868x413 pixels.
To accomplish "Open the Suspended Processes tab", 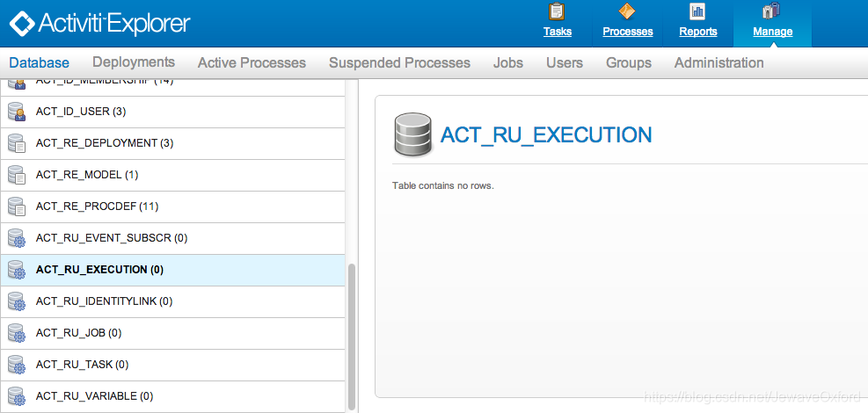I will click(x=399, y=63).
